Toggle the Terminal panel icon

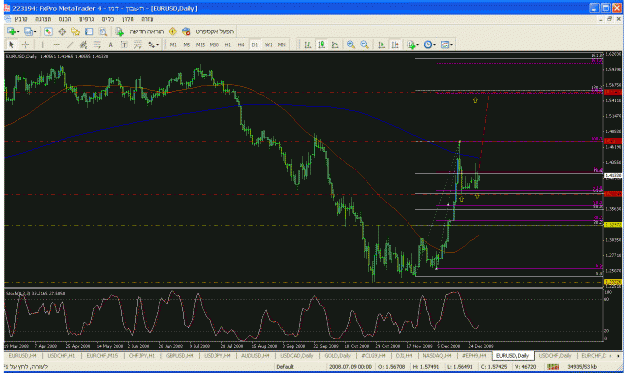89,31
